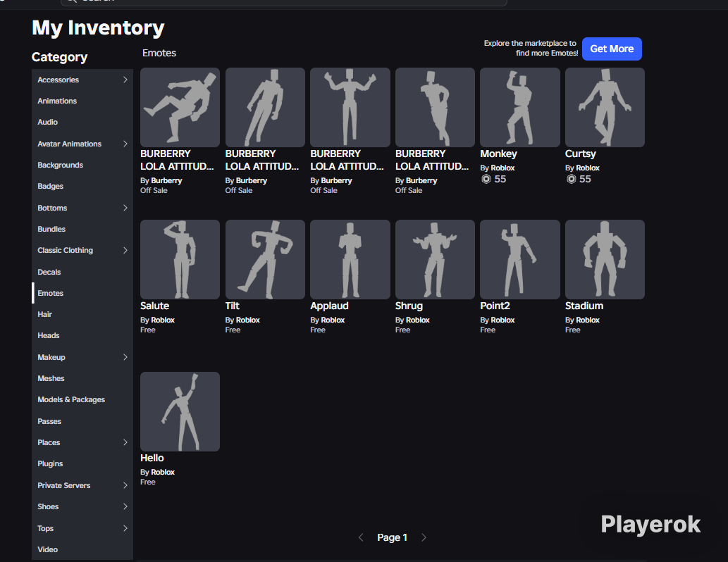Screen dimensions: 728x562
Task: Open the Shrug emote title link
Action: (409, 306)
